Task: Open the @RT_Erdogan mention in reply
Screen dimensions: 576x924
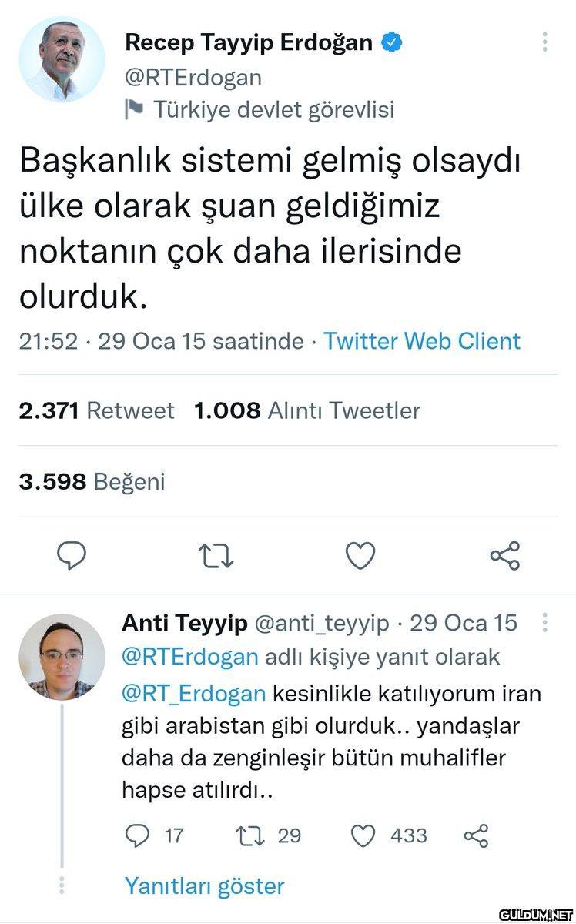Action: coord(193,693)
